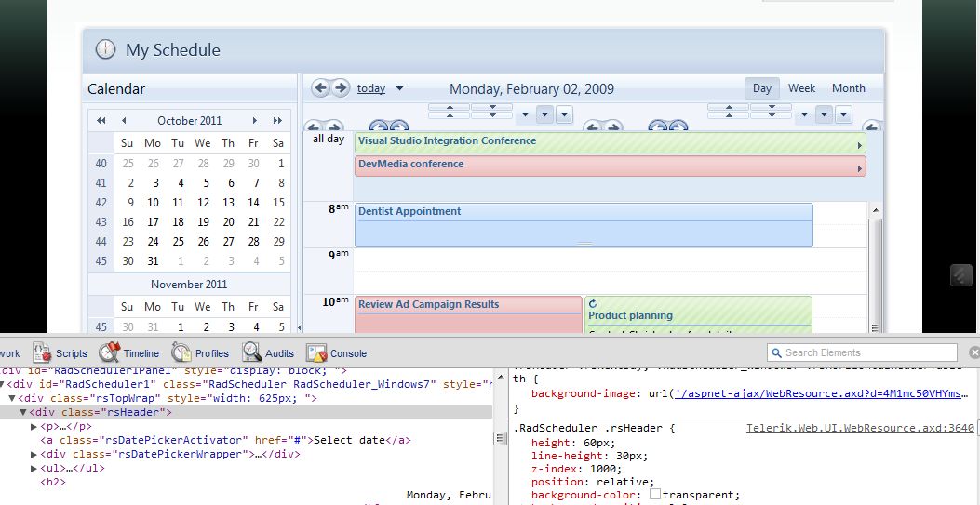Viewport: 980px width, 505px height.
Task: Click the 9 am time slot row
Action: point(610,271)
